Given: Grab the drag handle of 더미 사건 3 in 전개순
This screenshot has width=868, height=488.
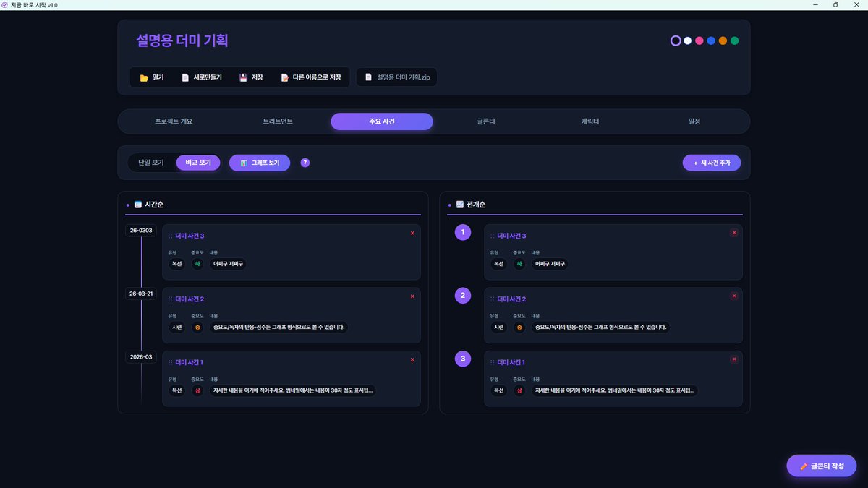Looking at the screenshot, I should coord(493,236).
